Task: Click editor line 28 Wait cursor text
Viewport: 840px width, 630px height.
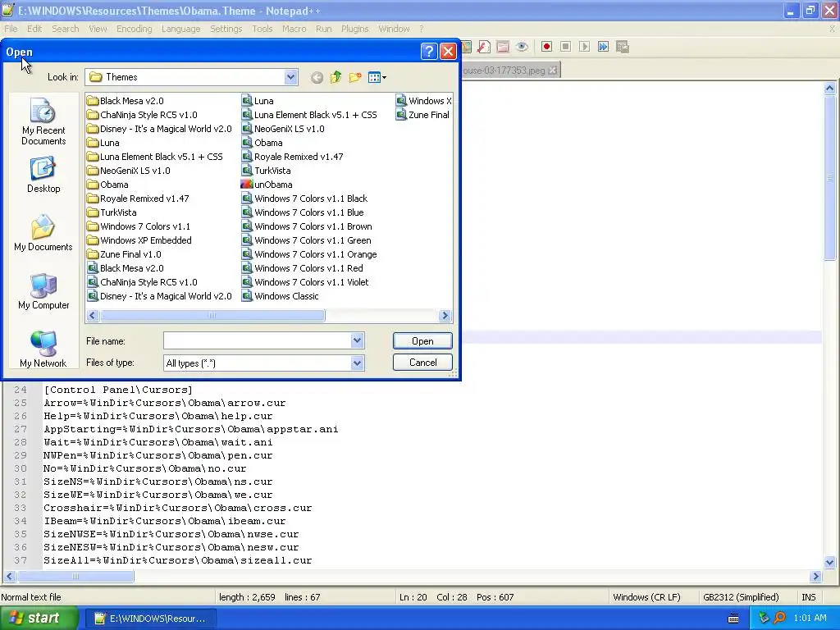Action: [158, 442]
